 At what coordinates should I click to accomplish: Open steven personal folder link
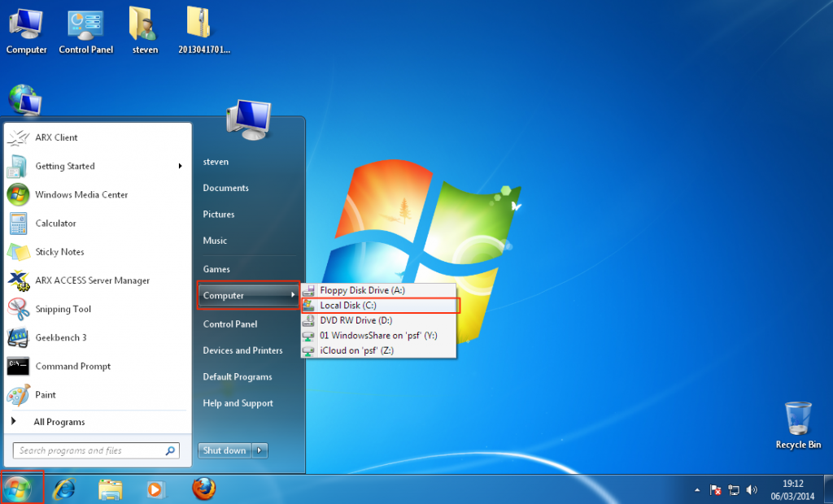(216, 162)
